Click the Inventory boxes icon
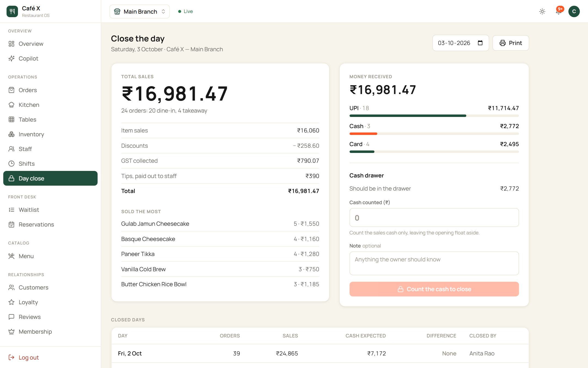The height and width of the screenshot is (368, 588). click(11, 134)
